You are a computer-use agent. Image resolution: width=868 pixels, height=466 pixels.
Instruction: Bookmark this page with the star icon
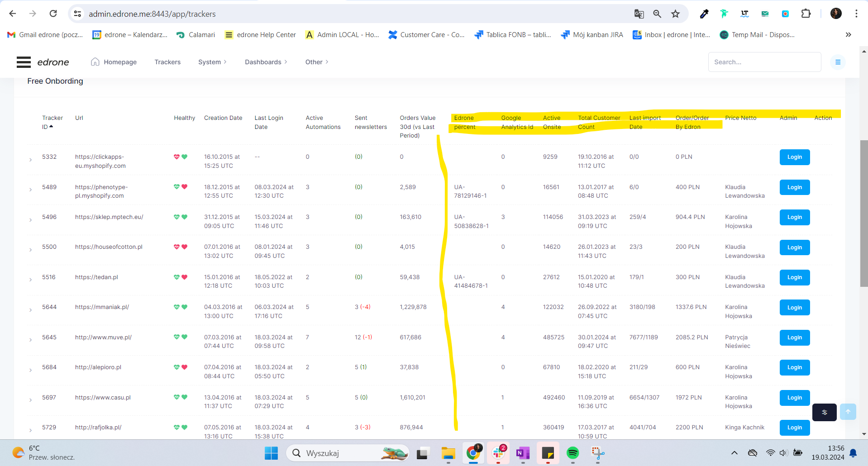pos(675,14)
